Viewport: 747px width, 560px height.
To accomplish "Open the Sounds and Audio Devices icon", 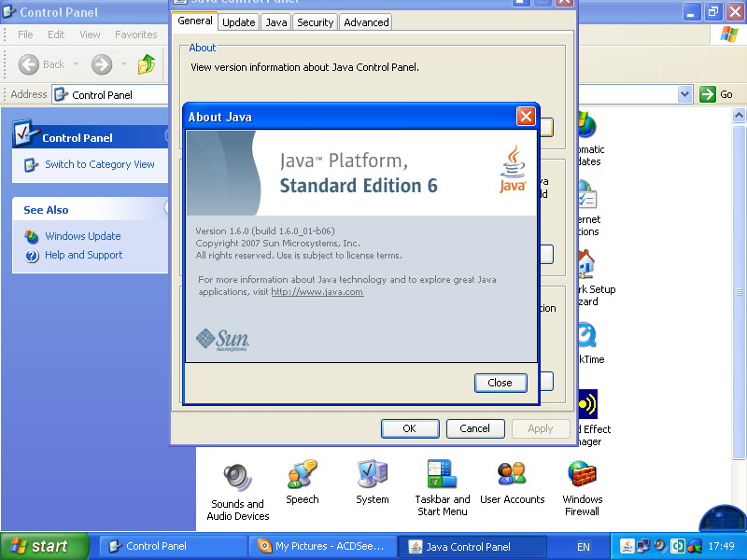I will (237, 478).
